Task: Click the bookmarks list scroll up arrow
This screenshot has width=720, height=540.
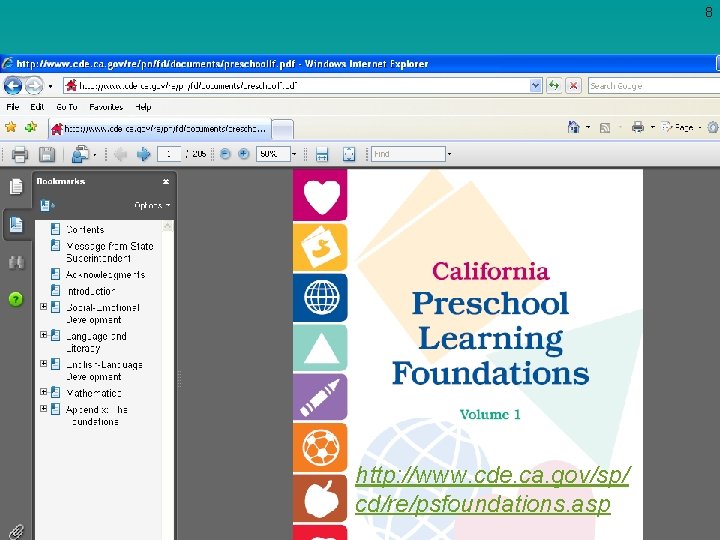Action: [168, 226]
